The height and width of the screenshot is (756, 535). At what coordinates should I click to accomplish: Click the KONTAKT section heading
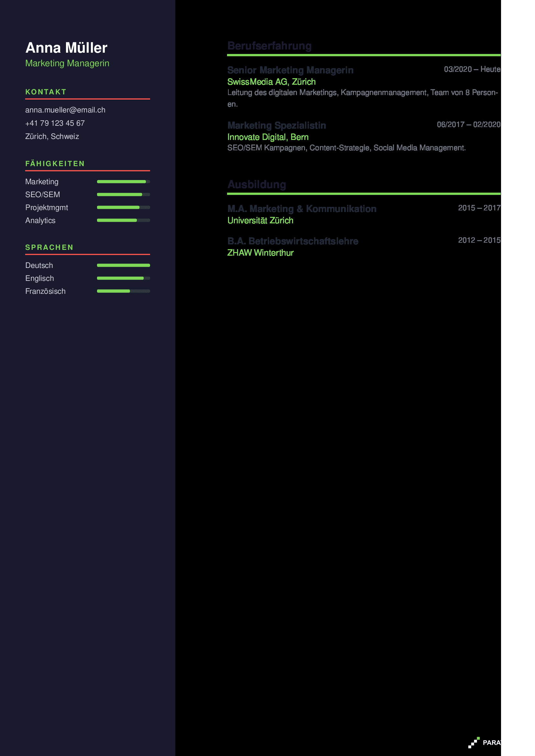tap(46, 92)
